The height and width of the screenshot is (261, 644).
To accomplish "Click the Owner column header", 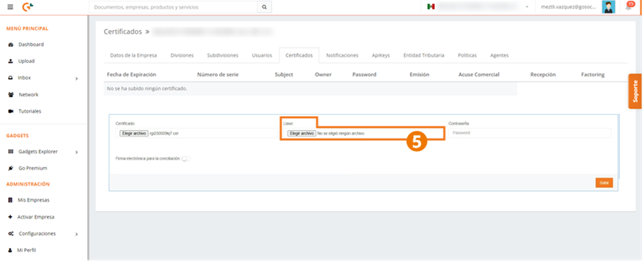I will (323, 74).
